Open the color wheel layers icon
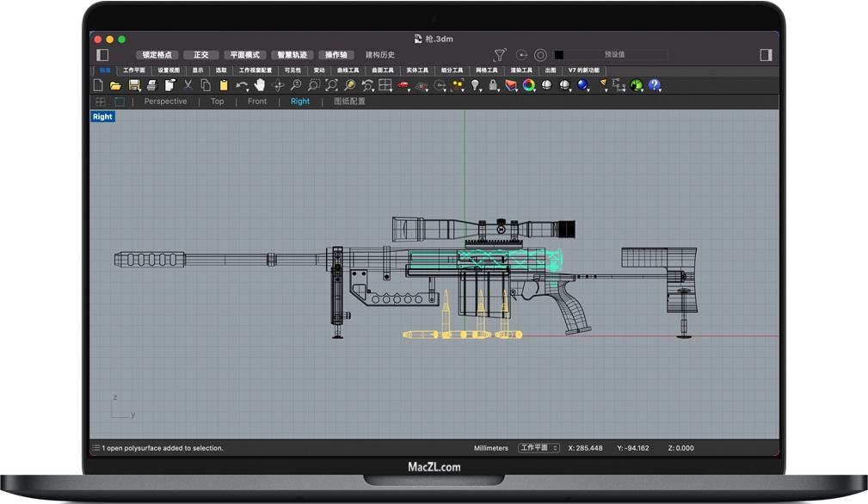This screenshot has height=504, width=868. (529, 85)
